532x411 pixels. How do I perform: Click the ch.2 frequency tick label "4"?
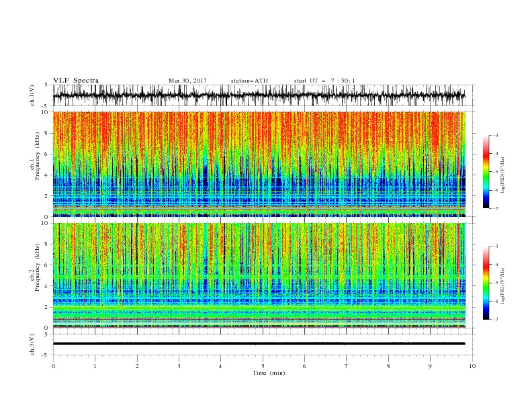point(47,286)
